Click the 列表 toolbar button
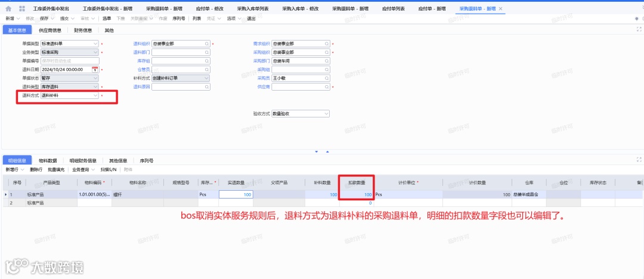The image size is (644, 279). [x=197, y=18]
